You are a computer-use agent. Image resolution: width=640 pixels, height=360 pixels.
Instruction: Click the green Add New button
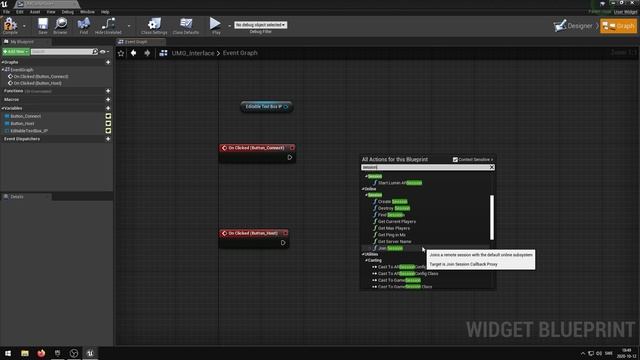point(16,52)
